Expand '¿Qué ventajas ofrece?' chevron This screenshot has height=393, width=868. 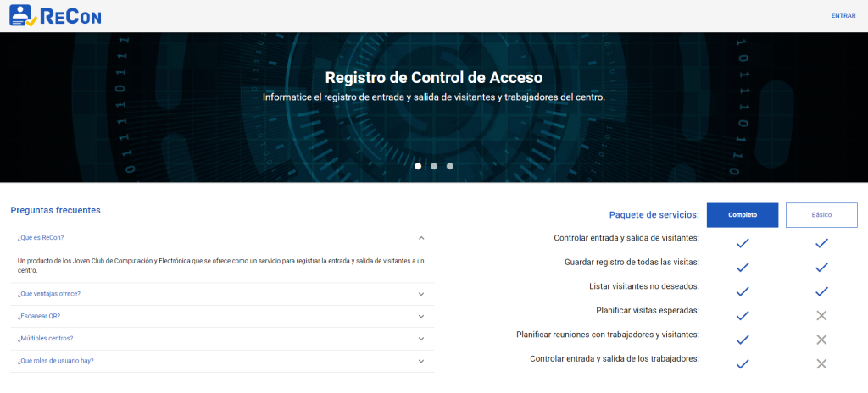421,294
